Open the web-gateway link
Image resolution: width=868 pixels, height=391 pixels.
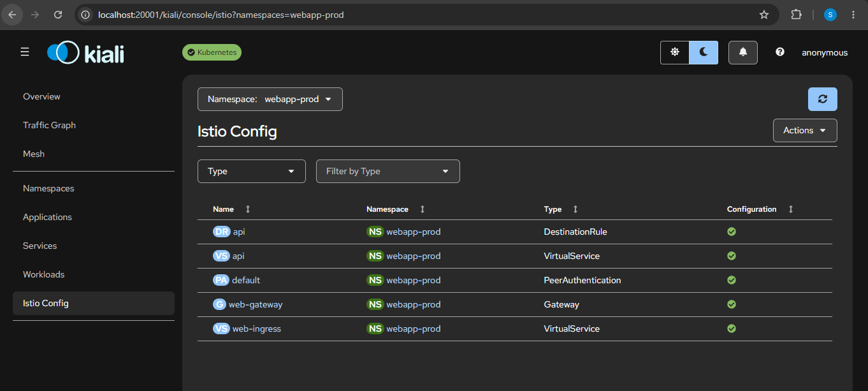click(256, 304)
